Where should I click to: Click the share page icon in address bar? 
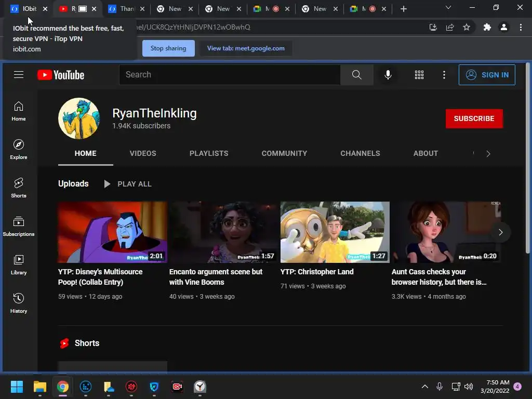tap(450, 27)
